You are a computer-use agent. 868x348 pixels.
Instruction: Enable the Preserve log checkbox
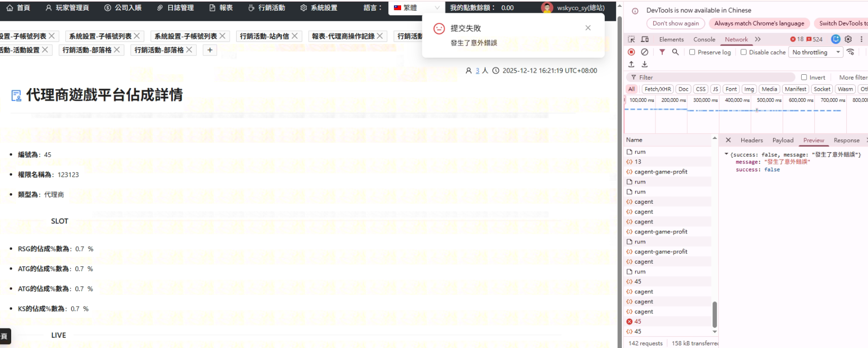(x=692, y=52)
